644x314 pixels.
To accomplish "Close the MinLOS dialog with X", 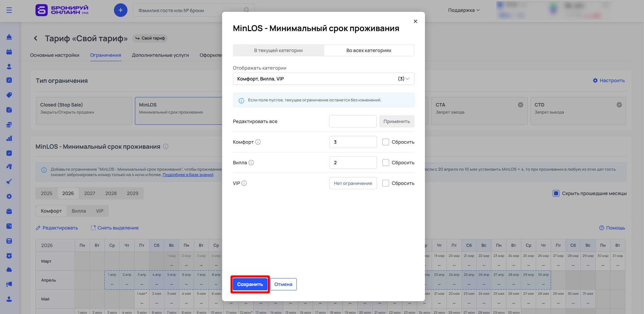I will (415, 21).
